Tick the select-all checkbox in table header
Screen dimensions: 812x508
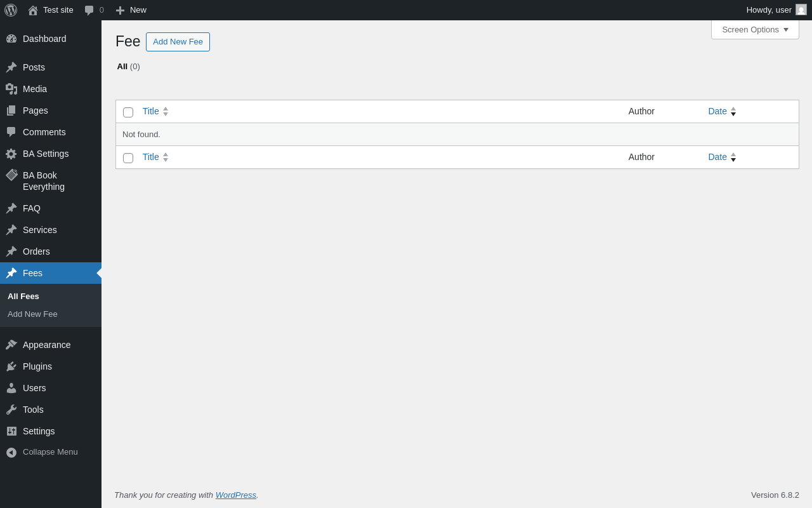128,112
